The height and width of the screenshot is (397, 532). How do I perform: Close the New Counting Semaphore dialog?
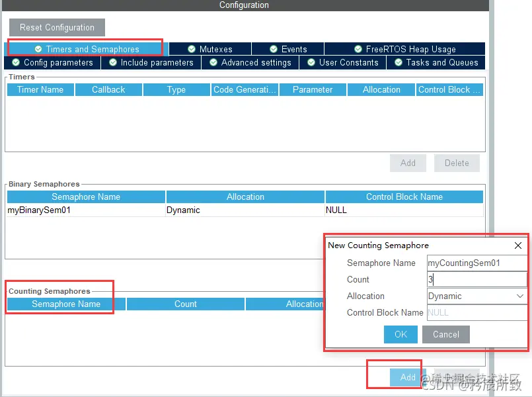518,245
